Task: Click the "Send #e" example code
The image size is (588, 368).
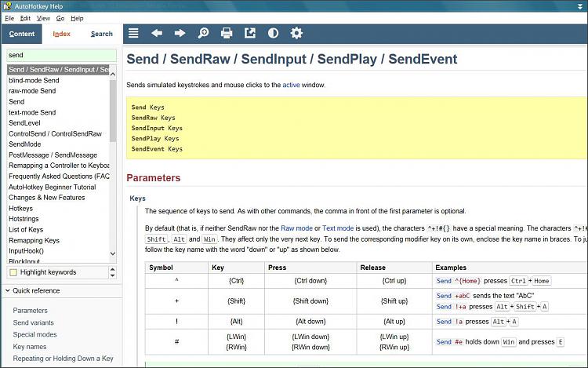Action: (x=450, y=342)
